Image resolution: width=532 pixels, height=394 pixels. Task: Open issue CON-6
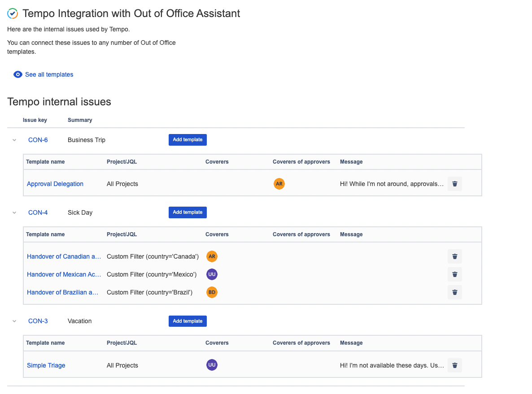coord(38,140)
